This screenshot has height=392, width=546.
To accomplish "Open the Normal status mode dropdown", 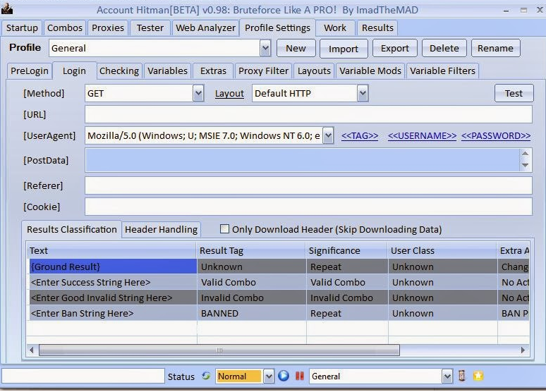I will (269, 376).
